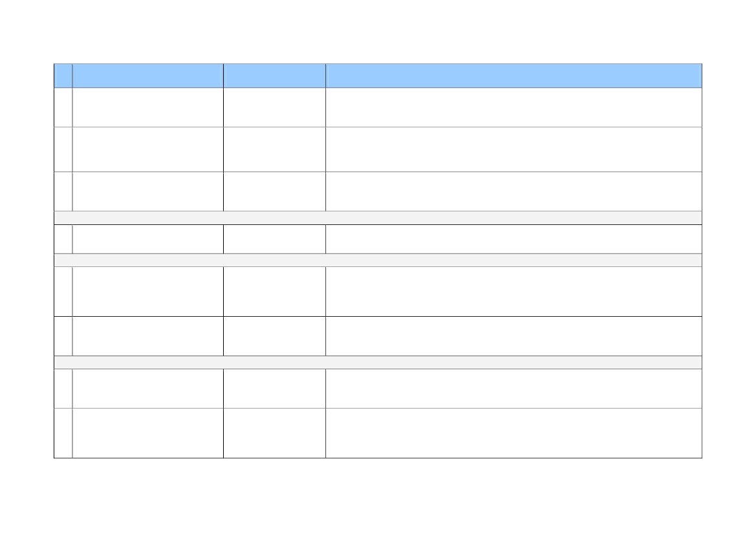Click bottom row's second column cell

coord(148,433)
